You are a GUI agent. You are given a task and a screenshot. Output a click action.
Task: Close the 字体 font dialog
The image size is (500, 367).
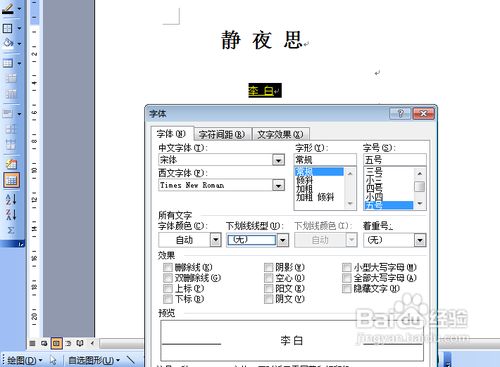[423, 113]
